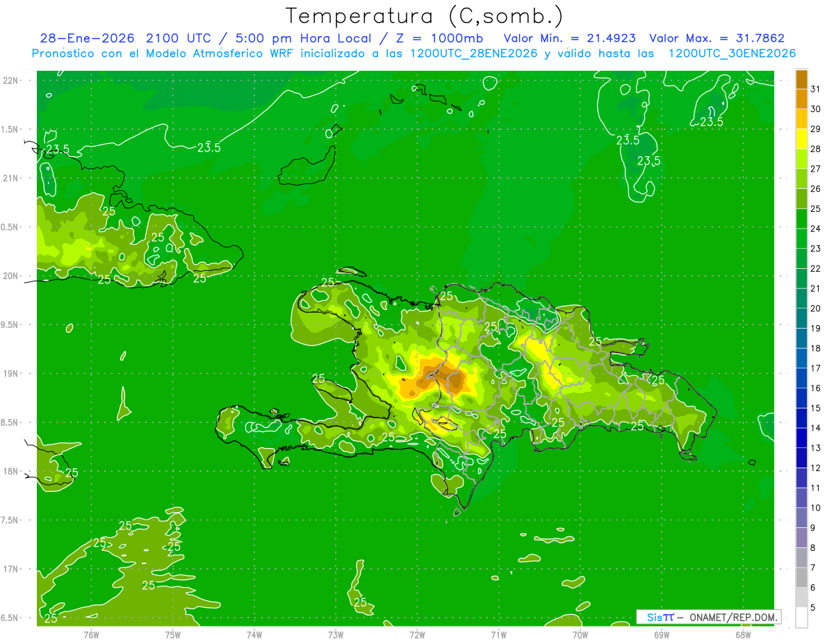Click the '8.5N' latitude axis label
The image size is (834, 644).
tap(10, 422)
